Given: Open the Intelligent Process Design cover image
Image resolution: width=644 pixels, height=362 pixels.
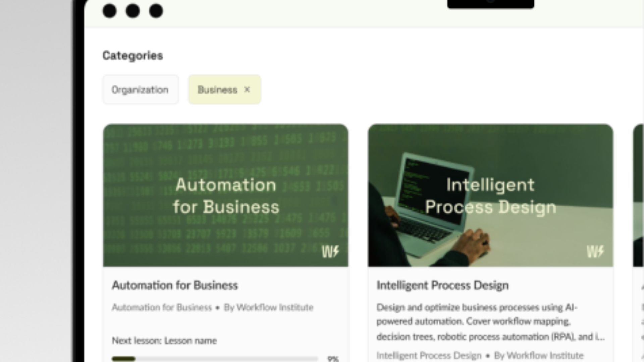Looking at the screenshot, I should [x=491, y=195].
